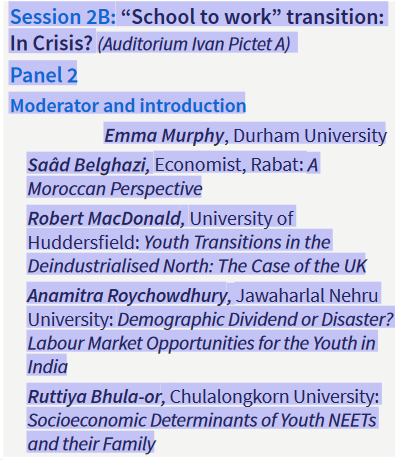395x460 pixels.
Task: Select the 'Panel 2' heading
Action: point(44,75)
